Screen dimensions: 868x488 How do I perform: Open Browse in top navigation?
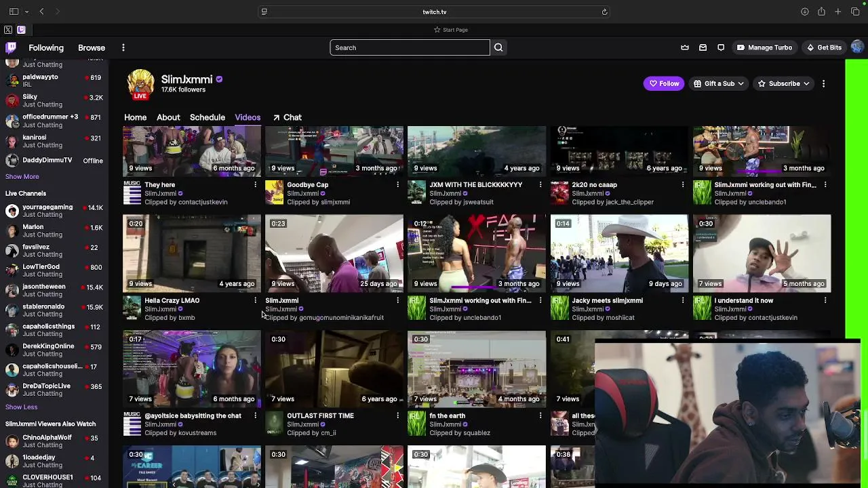[92, 47]
